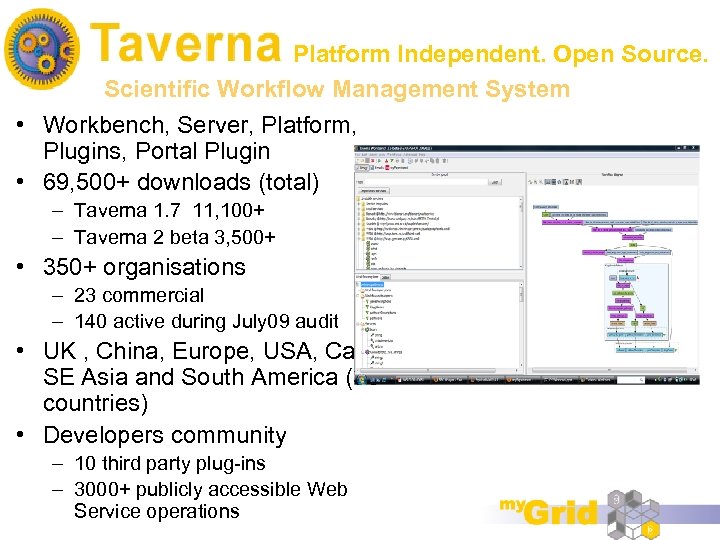Click the "Scientific Workflow Management System" subtitle
The image size is (720, 540).
point(337,89)
